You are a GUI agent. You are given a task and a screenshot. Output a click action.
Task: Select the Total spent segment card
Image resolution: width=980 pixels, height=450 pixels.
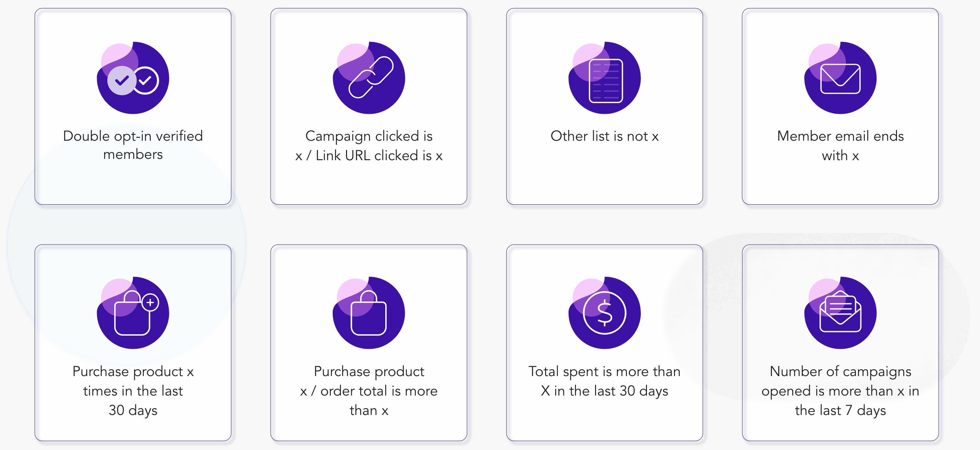click(604, 342)
